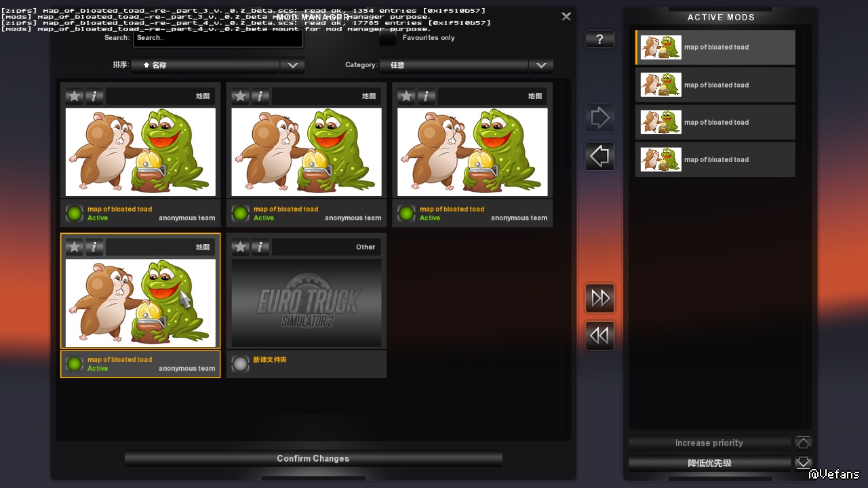The image size is (868, 488).
Task: Click anonymous team on the highlighted mod card
Action: click(187, 369)
